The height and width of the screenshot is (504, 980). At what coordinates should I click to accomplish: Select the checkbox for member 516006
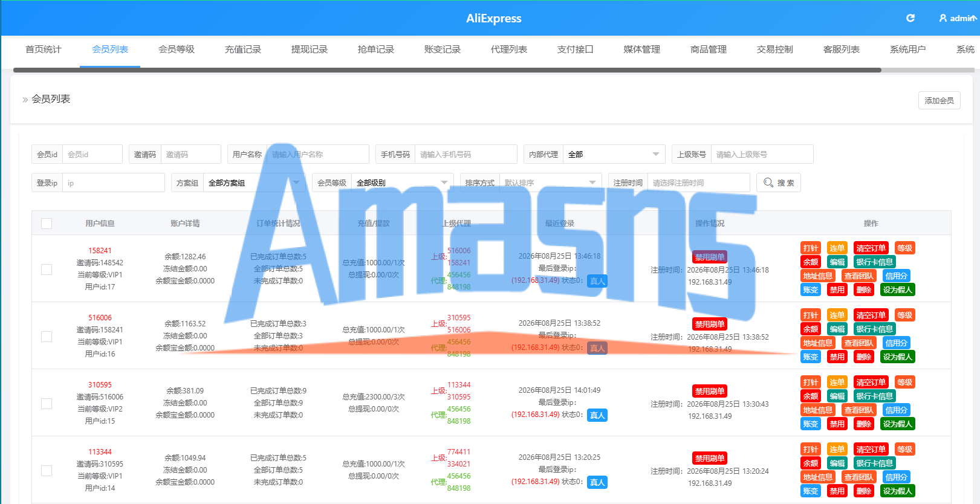47,336
